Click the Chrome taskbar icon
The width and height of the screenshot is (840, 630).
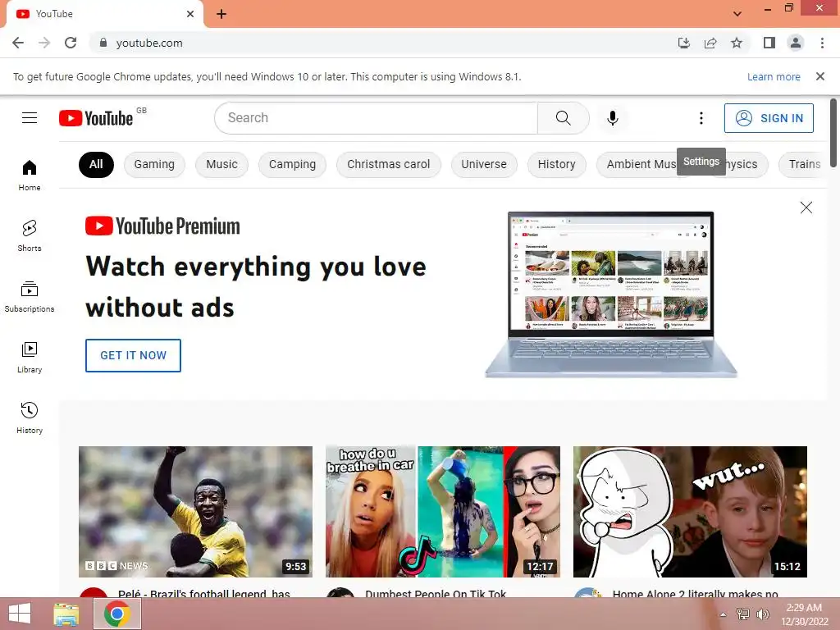point(117,614)
